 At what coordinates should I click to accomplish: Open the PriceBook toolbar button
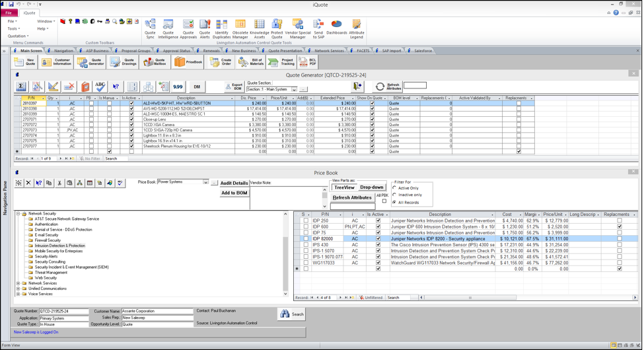point(188,62)
